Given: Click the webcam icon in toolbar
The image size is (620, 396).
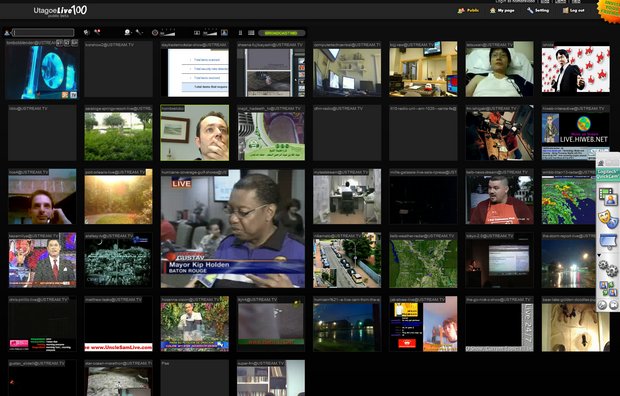Looking at the screenshot, I should 128,32.
